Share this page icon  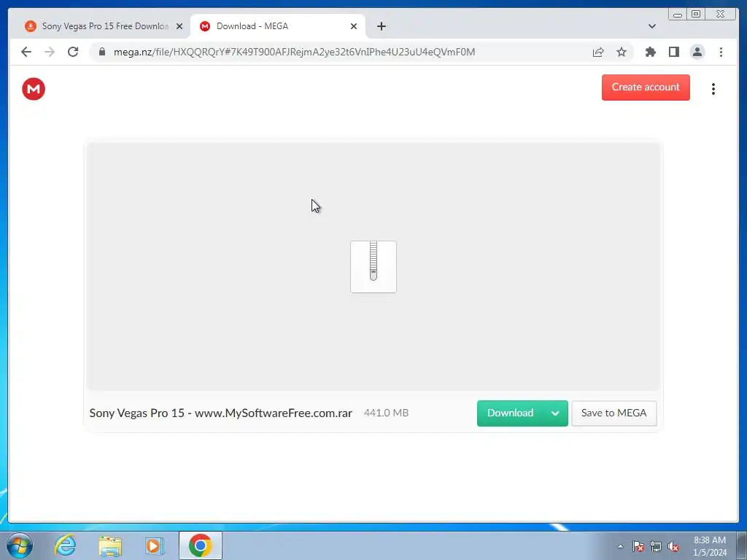click(598, 52)
